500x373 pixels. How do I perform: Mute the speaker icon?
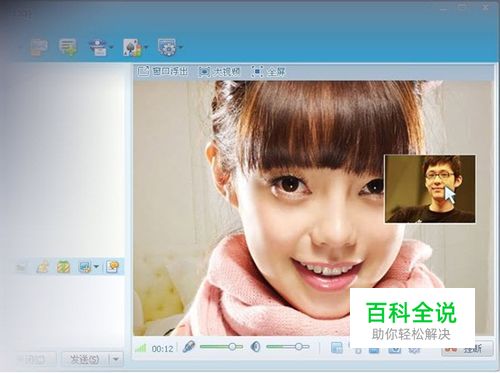pyautogui.click(x=255, y=347)
